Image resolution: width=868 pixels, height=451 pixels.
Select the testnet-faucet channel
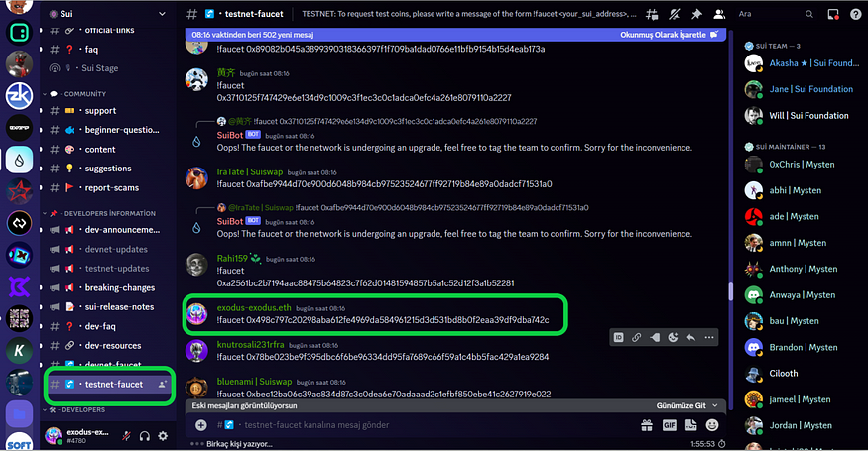pyautogui.click(x=112, y=384)
